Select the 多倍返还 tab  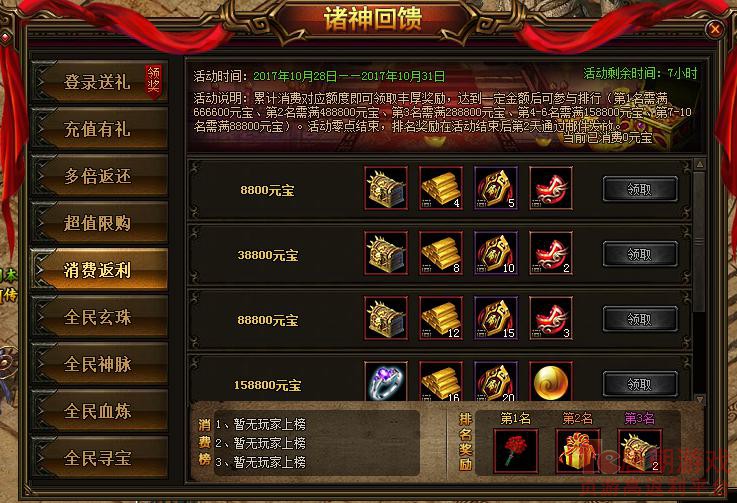coord(100,176)
